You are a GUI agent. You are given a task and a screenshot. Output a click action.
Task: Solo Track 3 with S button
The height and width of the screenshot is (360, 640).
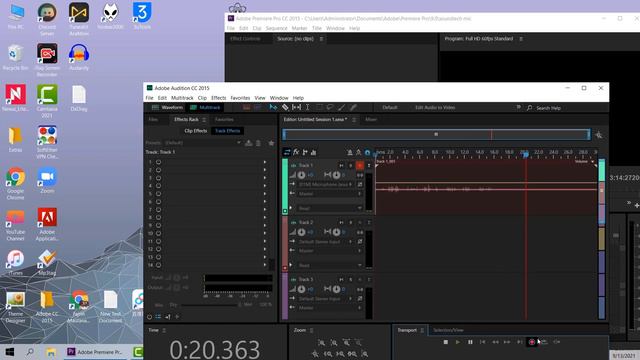click(x=350, y=280)
